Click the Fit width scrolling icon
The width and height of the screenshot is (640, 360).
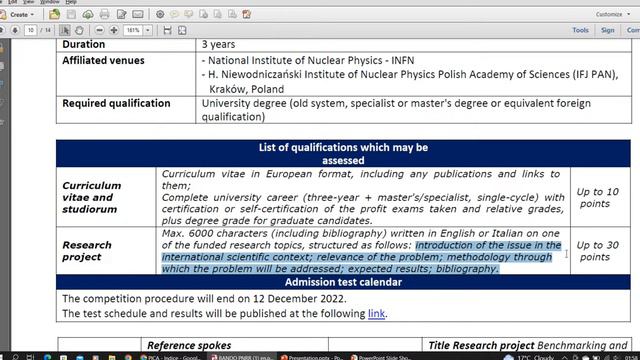(167, 30)
